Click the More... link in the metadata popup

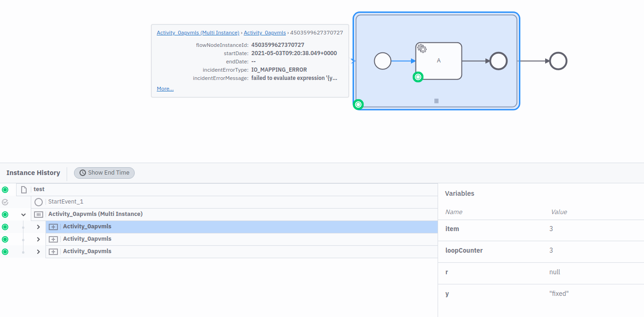coord(165,88)
